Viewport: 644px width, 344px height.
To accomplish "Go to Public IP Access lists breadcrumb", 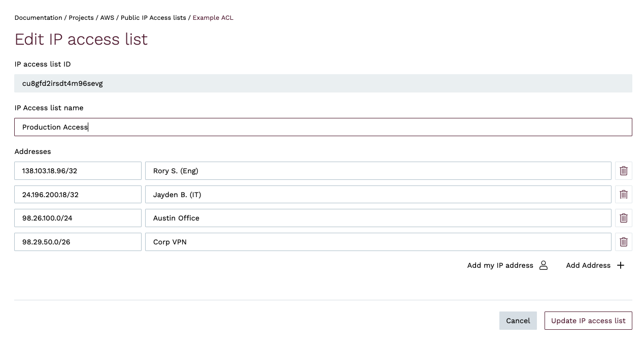I will [154, 17].
